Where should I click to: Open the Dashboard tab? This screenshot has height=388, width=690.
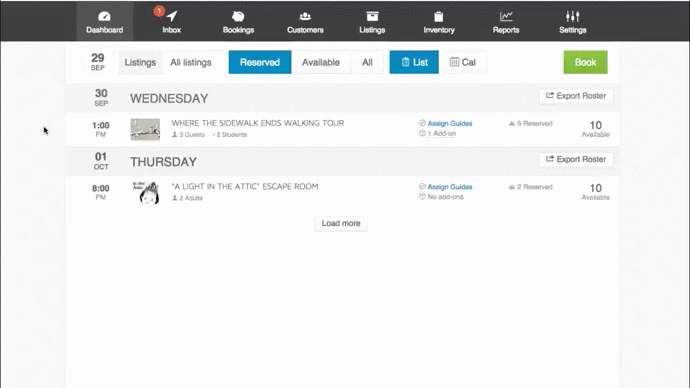coord(104,22)
